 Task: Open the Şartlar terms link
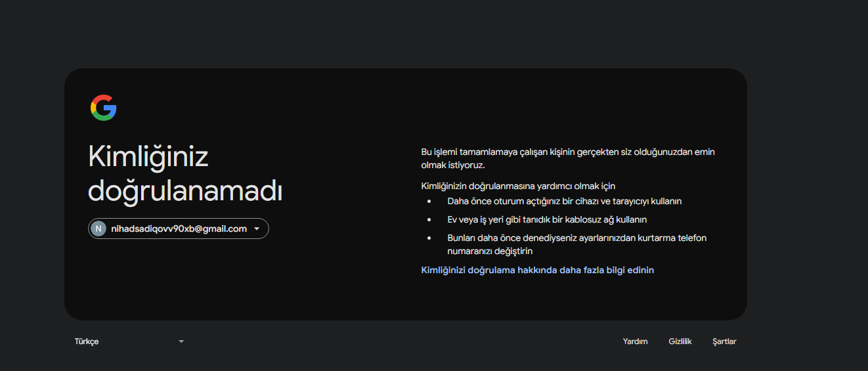[x=724, y=341]
